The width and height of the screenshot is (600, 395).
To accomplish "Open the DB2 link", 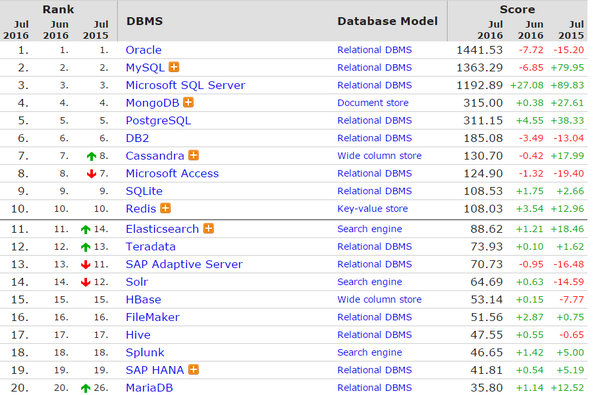I will click(x=137, y=138).
